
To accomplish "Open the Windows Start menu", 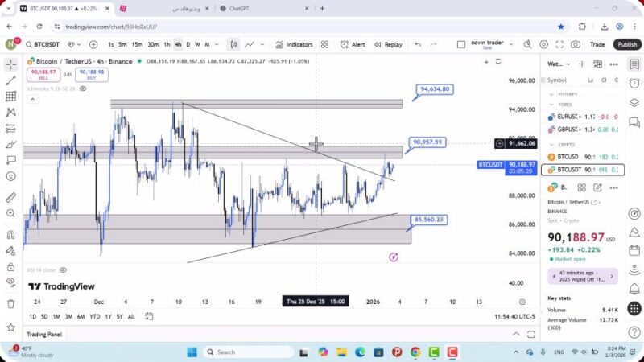I will 192,352.
